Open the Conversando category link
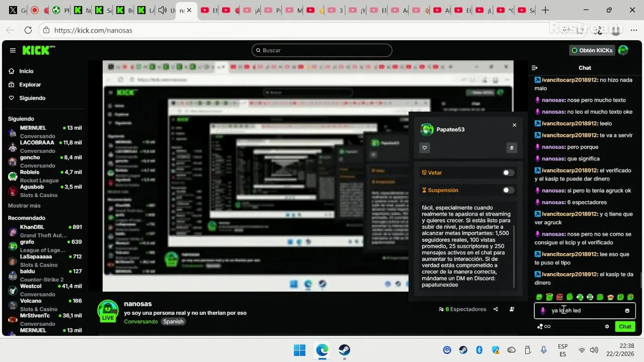This screenshot has width=644, height=362. click(x=140, y=321)
